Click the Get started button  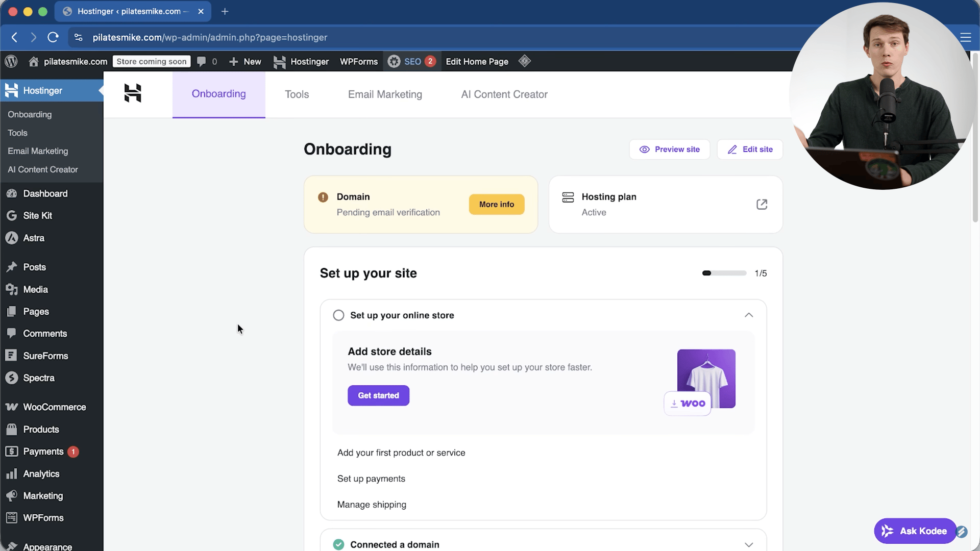[378, 395]
